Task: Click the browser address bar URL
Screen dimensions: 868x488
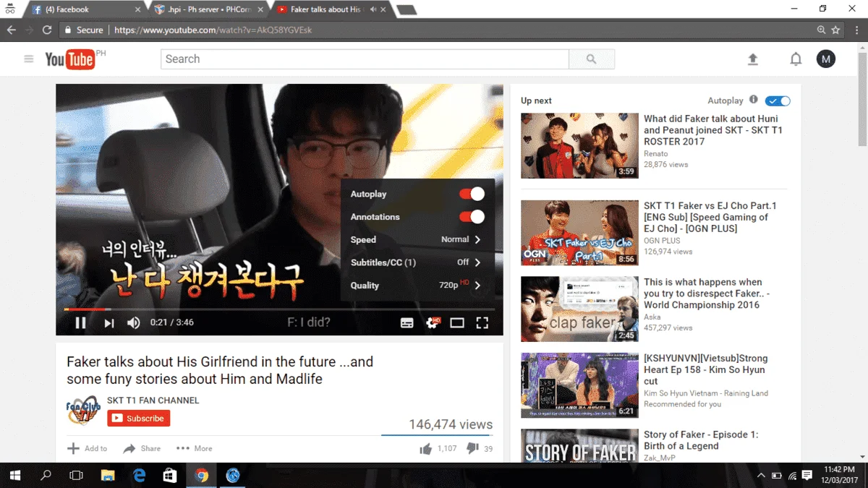Action: [213, 30]
